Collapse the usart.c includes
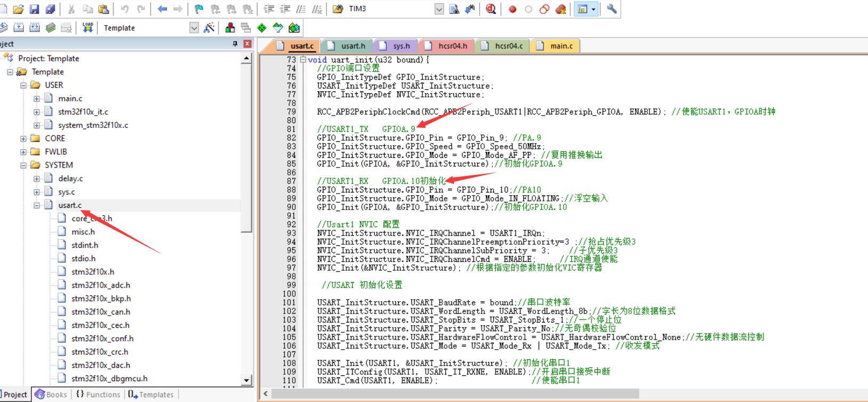868x402 pixels. click(37, 205)
